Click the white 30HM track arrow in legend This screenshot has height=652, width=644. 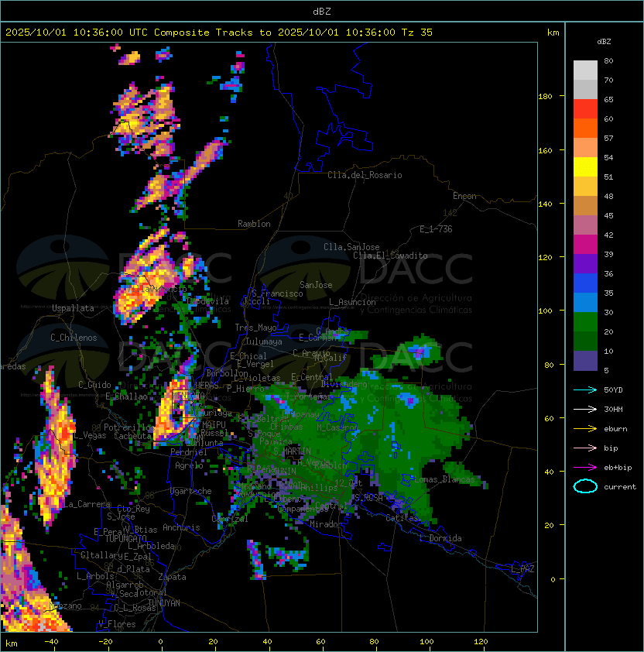point(585,409)
